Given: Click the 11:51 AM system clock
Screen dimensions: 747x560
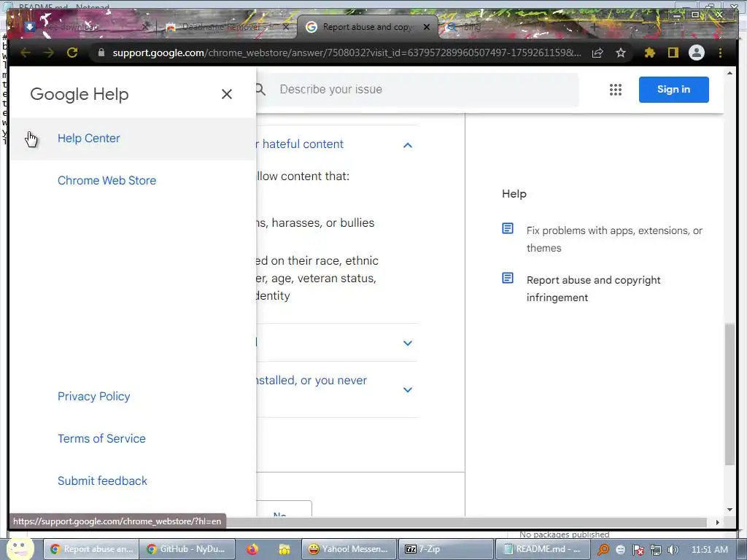Looking at the screenshot, I should (710, 550).
